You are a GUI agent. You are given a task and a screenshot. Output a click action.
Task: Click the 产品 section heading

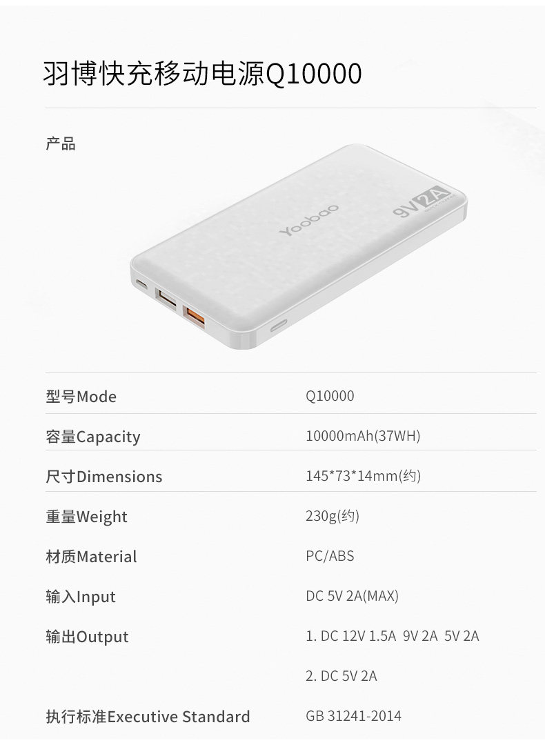(61, 143)
